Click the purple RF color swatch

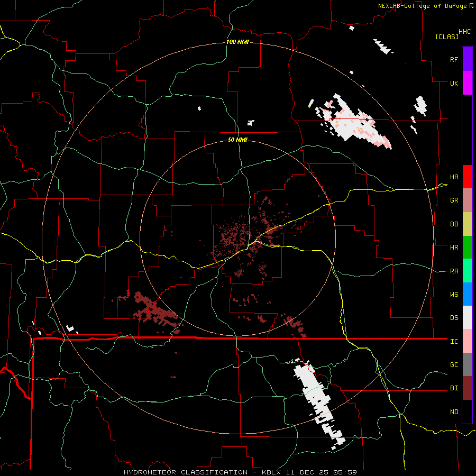coord(467,59)
